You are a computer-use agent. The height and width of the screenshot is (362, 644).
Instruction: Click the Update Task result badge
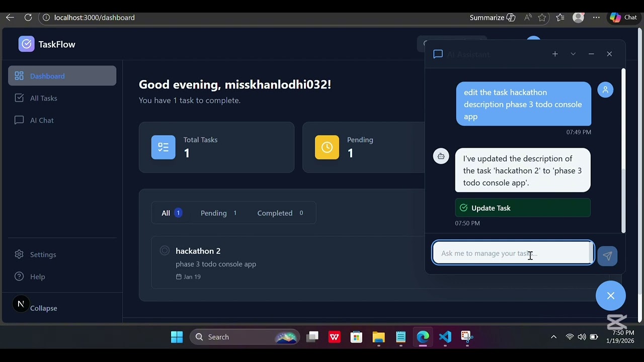(x=523, y=208)
